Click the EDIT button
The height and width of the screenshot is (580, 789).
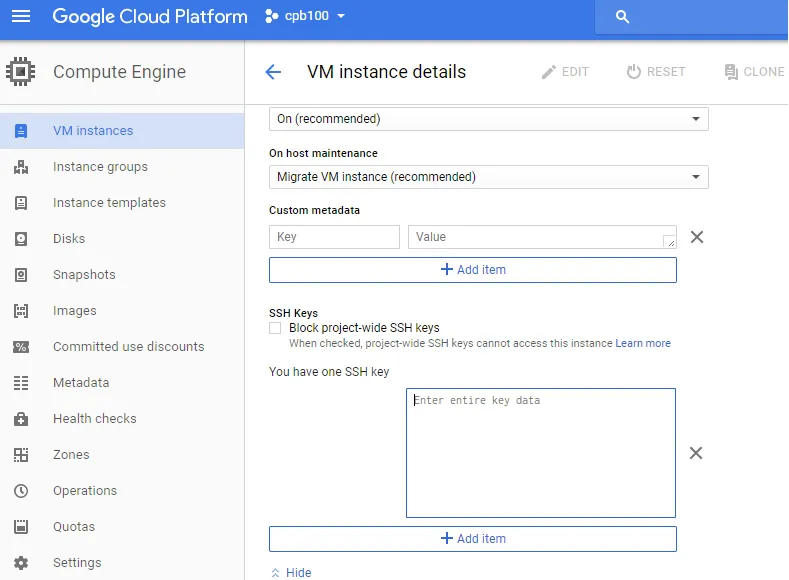565,72
